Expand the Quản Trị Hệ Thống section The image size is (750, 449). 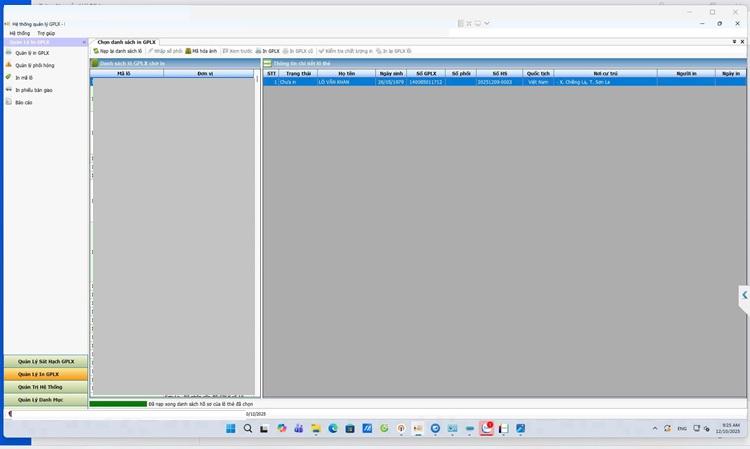(x=40, y=386)
